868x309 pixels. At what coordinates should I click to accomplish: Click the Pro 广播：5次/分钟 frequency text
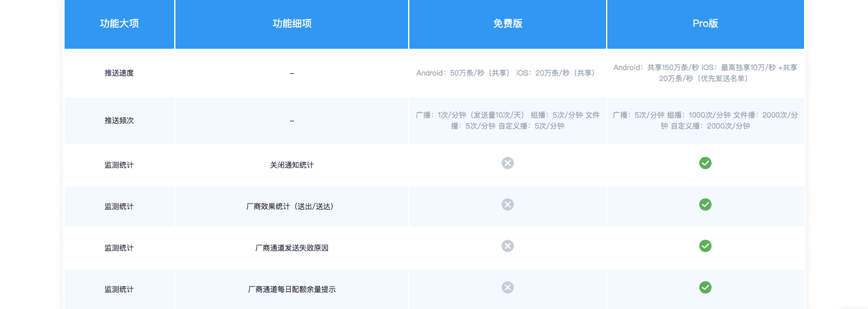point(705,121)
